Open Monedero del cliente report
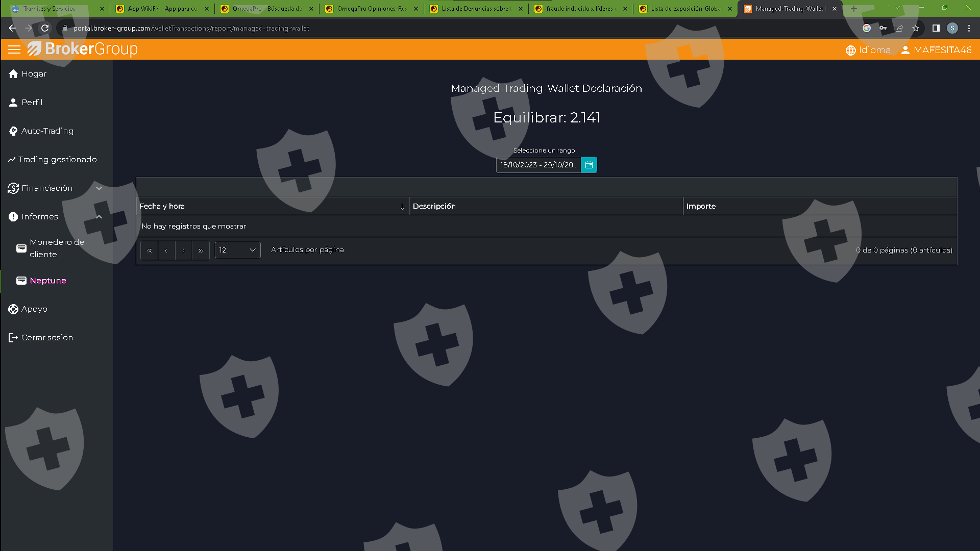 [58, 248]
